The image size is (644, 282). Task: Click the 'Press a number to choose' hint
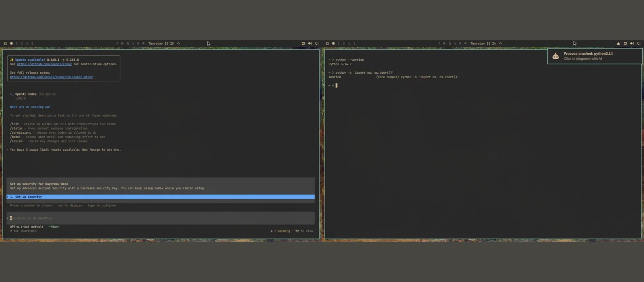tap(63, 205)
